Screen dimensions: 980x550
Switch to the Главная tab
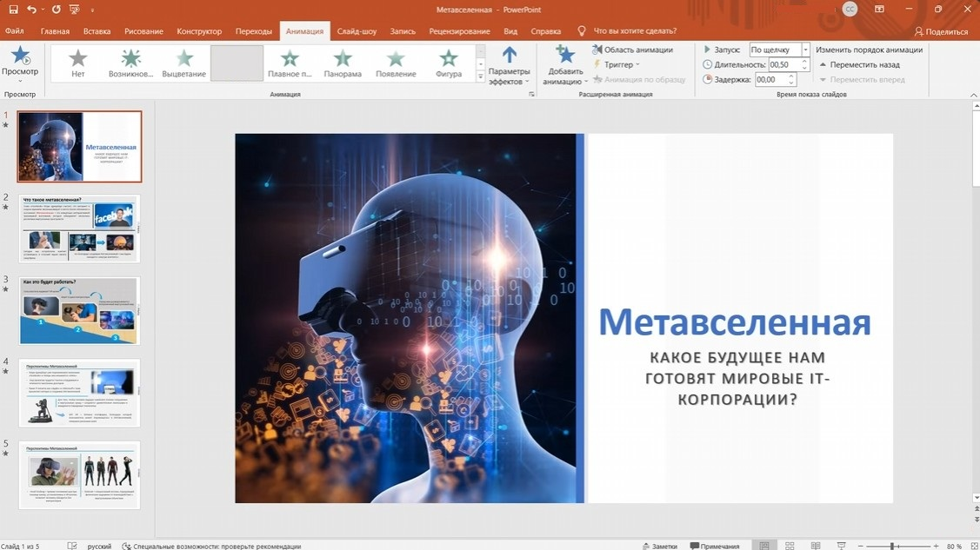coord(55,31)
